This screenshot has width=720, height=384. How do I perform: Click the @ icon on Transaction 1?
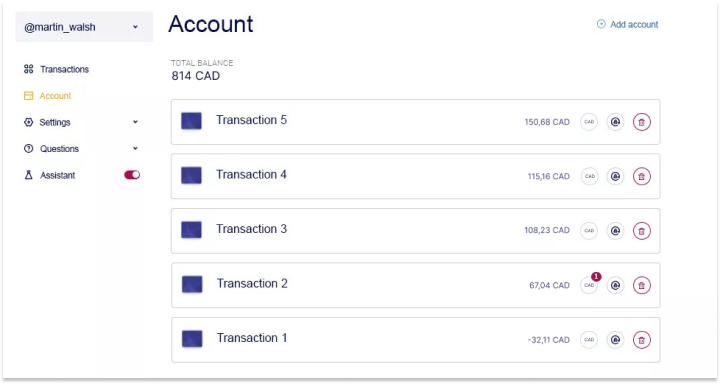pyautogui.click(x=615, y=340)
